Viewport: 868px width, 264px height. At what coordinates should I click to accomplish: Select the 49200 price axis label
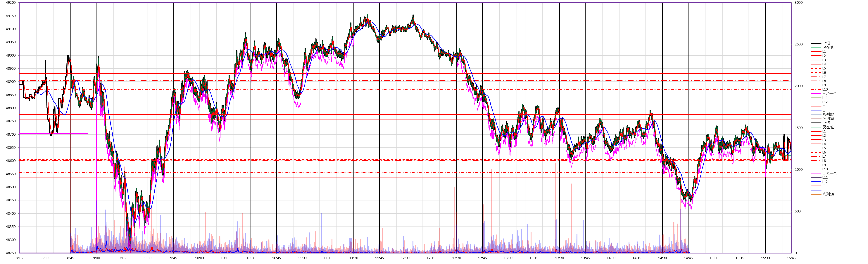(x=11, y=3)
